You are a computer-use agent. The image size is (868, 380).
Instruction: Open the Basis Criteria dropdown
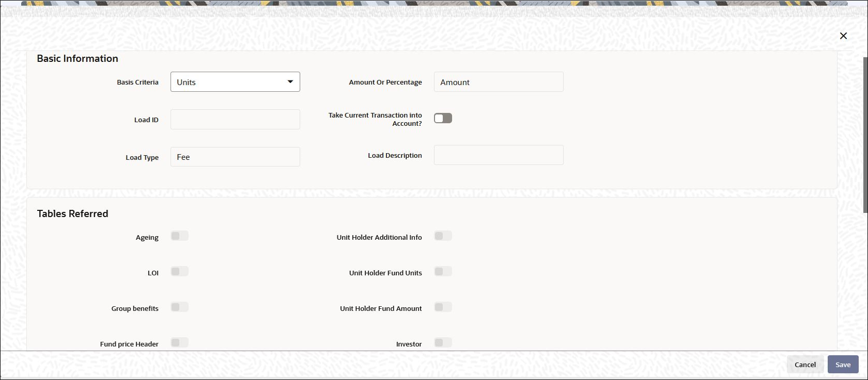click(235, 82)
